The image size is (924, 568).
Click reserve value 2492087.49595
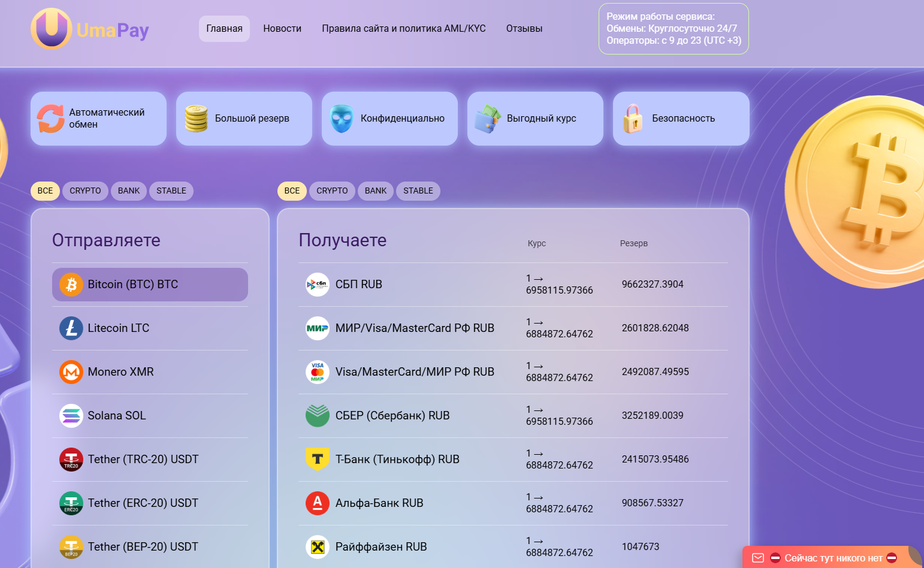[x=655, y=372]
